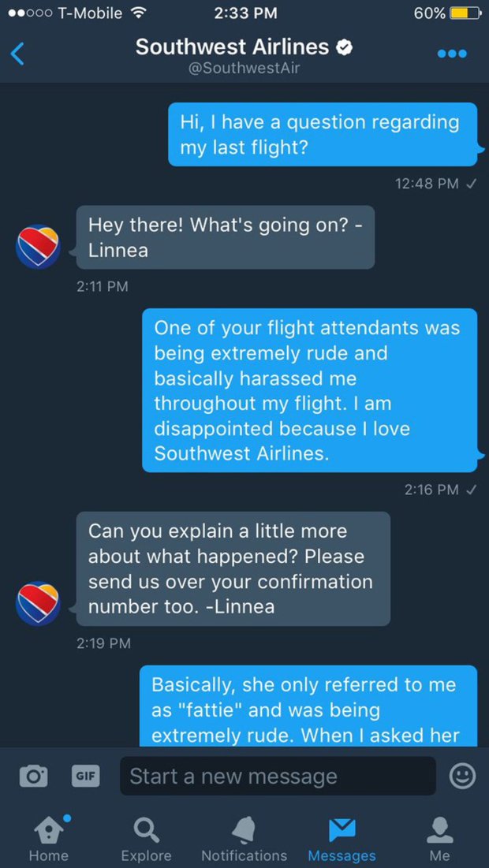Switch to the Explore tab

146,837
